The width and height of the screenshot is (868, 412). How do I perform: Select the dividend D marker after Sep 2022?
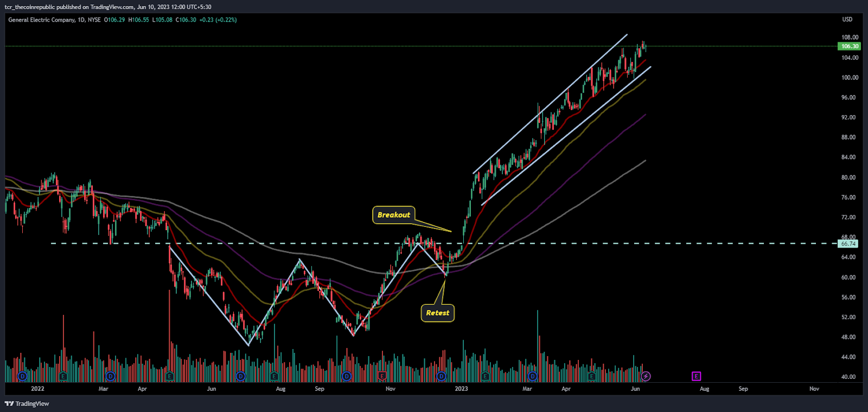347,376
